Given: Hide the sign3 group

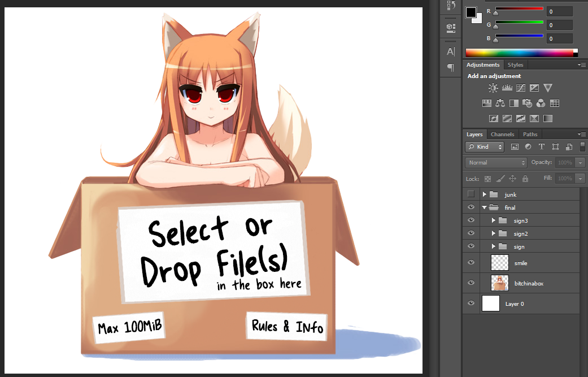Looking at the screenshot, I should point(471,220).
